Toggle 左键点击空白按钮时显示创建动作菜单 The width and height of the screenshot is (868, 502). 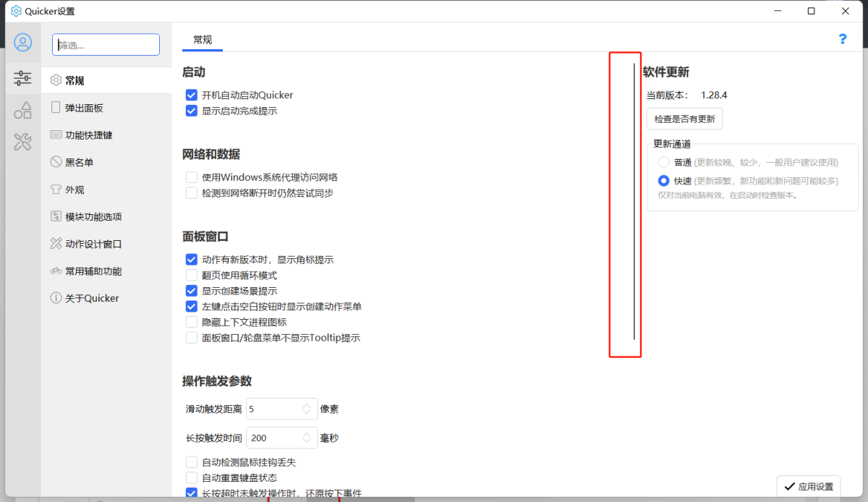[x=192, y=307]
